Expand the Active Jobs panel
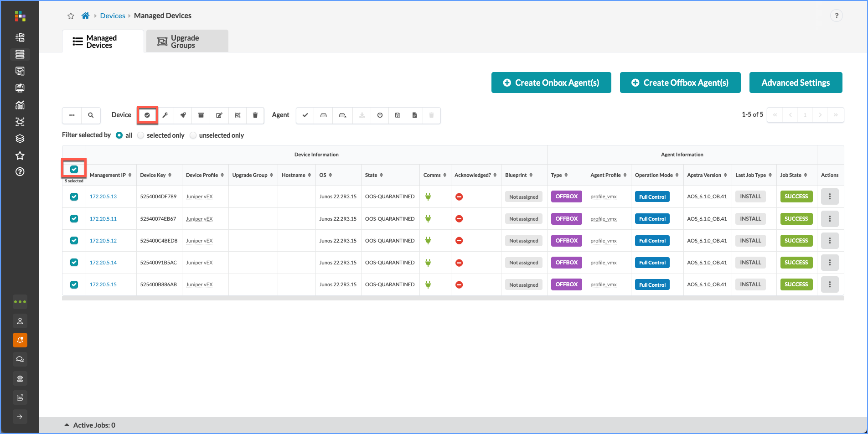868x434 pixels. (67, 425)
